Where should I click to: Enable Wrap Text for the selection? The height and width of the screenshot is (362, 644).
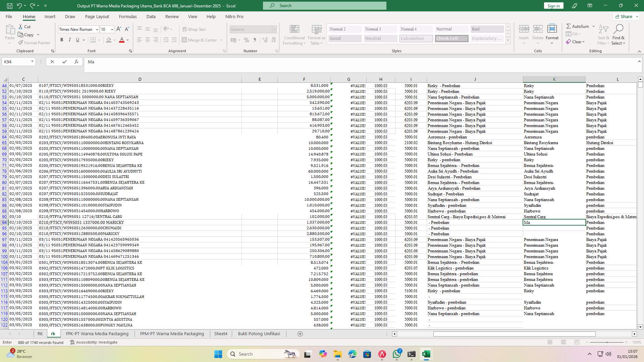(194, 29)
